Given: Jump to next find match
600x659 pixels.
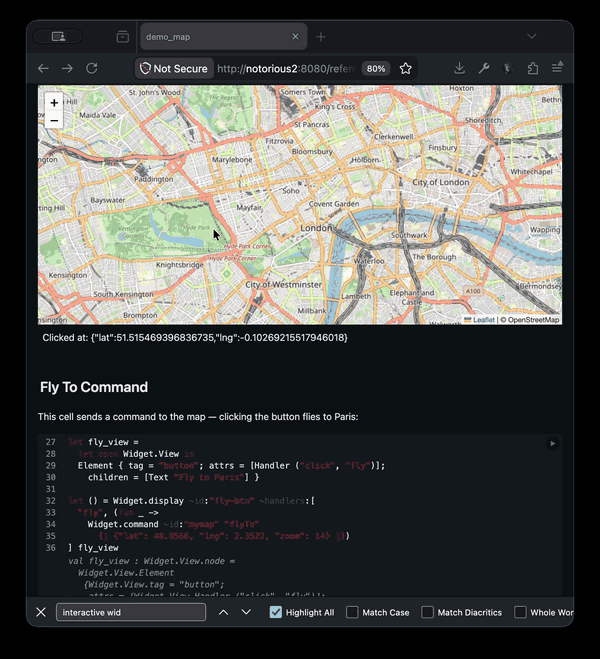Looking at the screenshot, I should (246, 612).
